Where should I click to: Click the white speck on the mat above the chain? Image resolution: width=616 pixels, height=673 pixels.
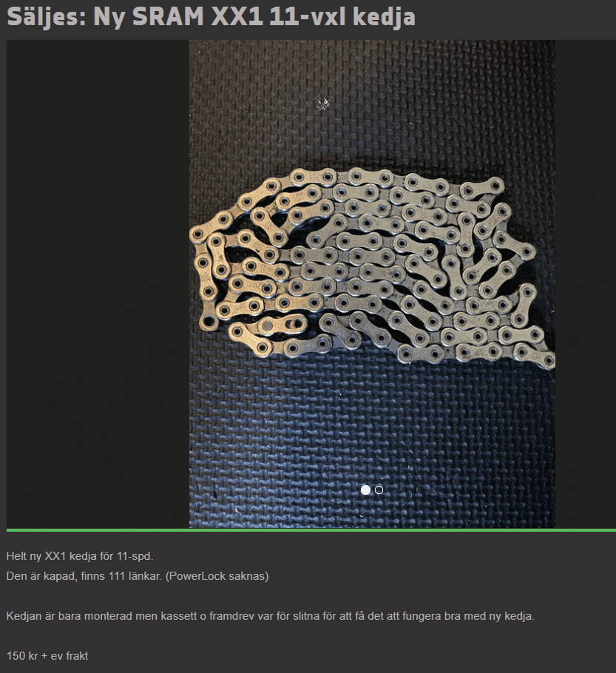coord(322,103)
